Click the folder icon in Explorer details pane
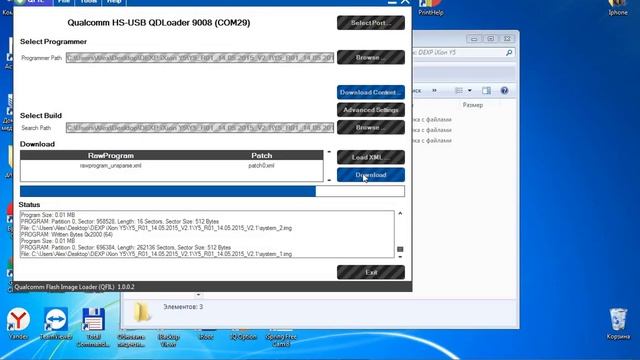Image resolution: width=640 pixels, height=360 pixels. click(142, 312)
